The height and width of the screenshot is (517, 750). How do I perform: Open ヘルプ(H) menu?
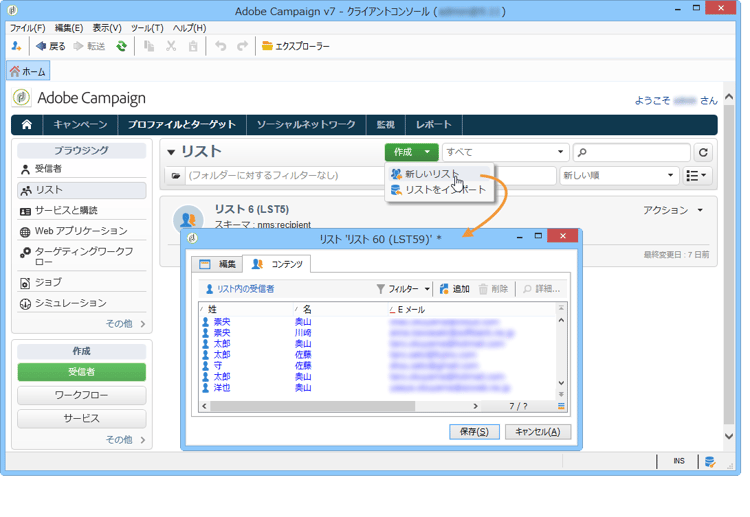point(189,28)
